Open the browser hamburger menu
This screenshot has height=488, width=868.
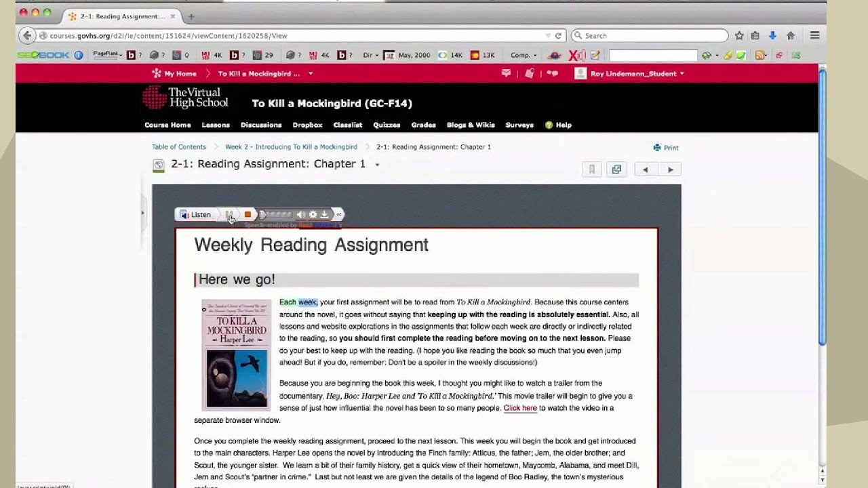(814, 35)
